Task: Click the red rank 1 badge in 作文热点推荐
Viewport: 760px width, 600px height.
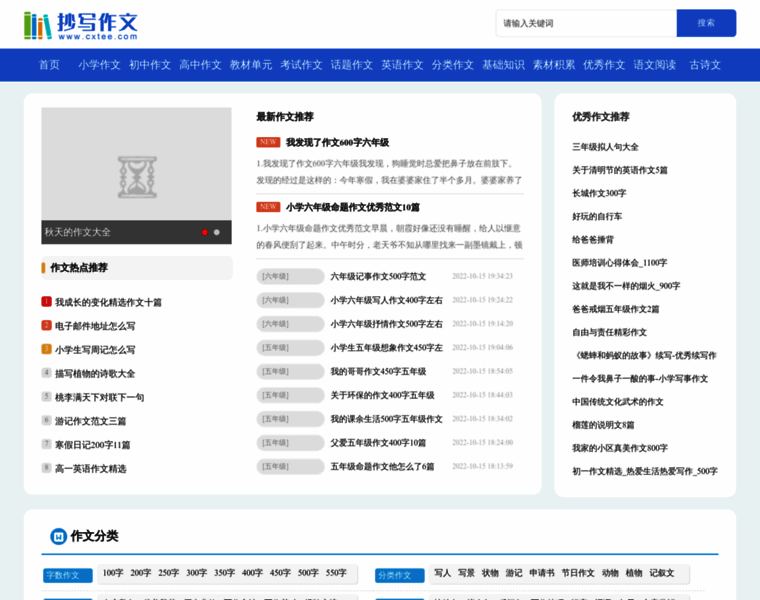Action: (x=46, y=302)
